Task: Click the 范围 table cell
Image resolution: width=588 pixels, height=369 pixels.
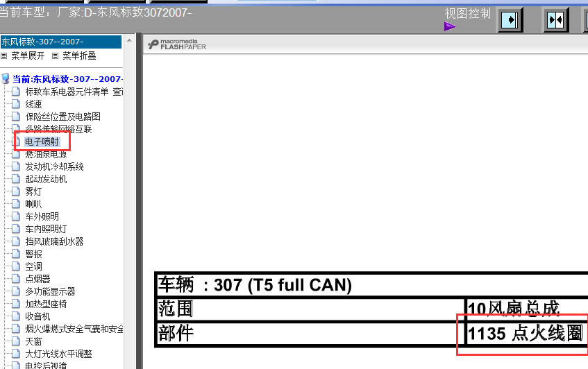Action: 310,309
